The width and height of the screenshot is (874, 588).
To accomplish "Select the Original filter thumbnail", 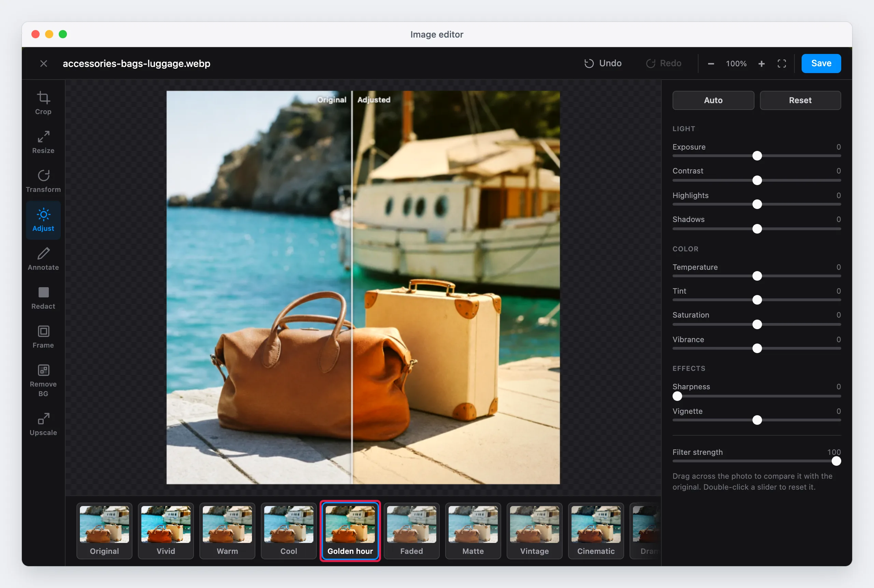I will tap(104, 531).
